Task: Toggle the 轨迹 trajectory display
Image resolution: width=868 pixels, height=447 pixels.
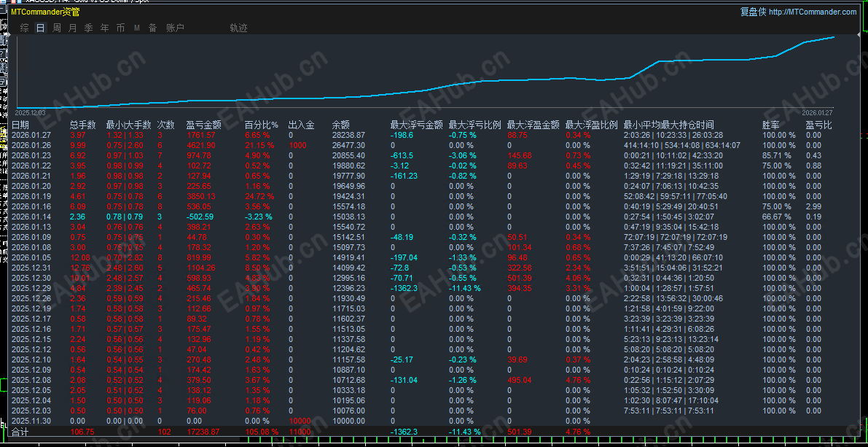Action: (x=238, y=28)
